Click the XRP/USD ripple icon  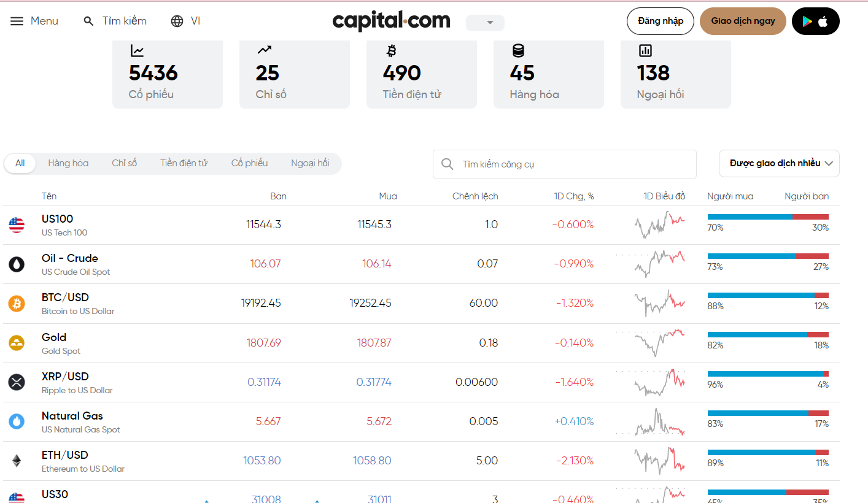click(17, 382)
